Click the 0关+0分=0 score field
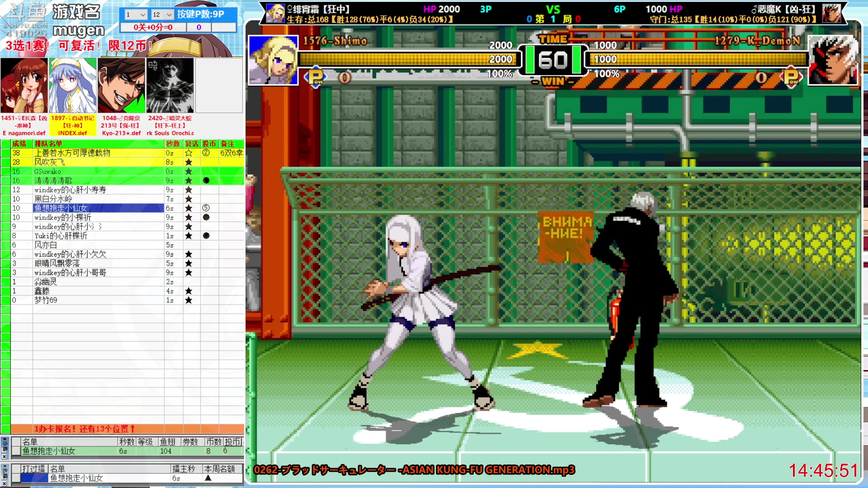Viewport: 868px width, 488px height. click(x=153, y=27)
